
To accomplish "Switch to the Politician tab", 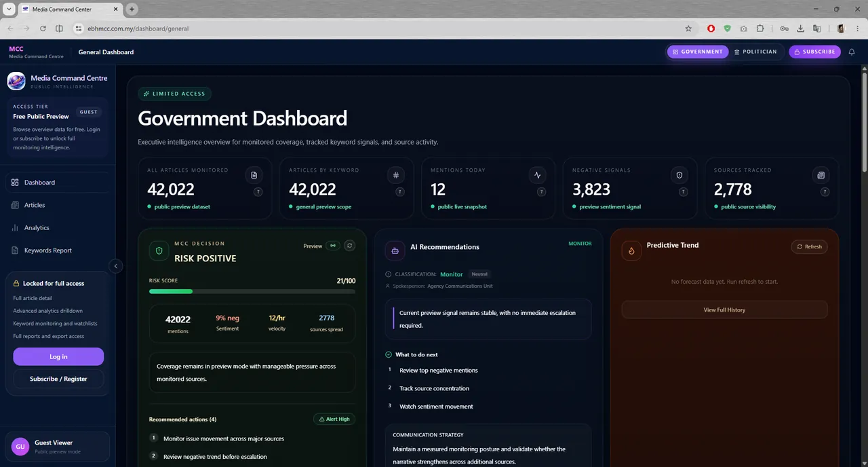I will click(755, 52).
